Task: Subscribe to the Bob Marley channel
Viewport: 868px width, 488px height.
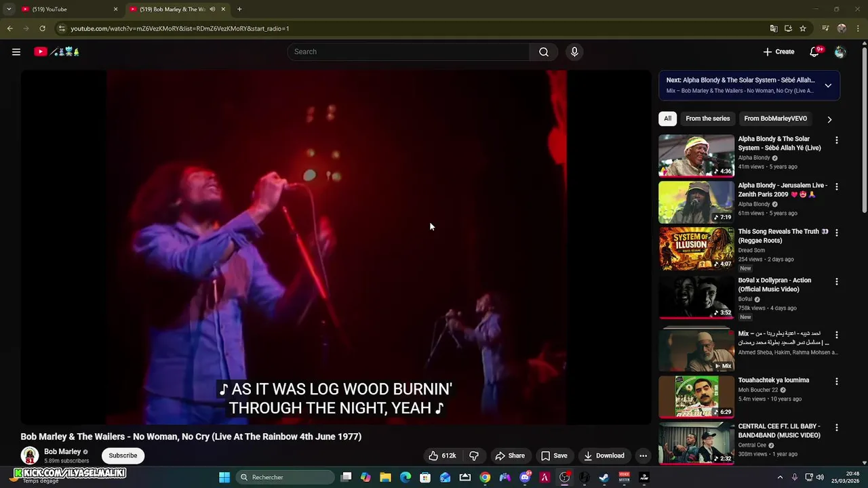Action: 123,455
